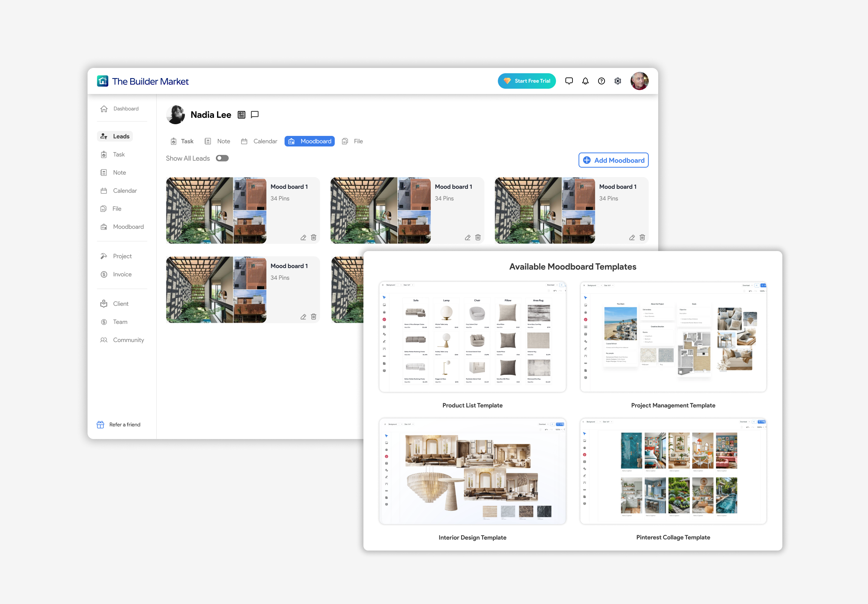The image size is (868, 604).
Task: Open the notifications bell
Action: pyautogui.click(x=585, y=81)
